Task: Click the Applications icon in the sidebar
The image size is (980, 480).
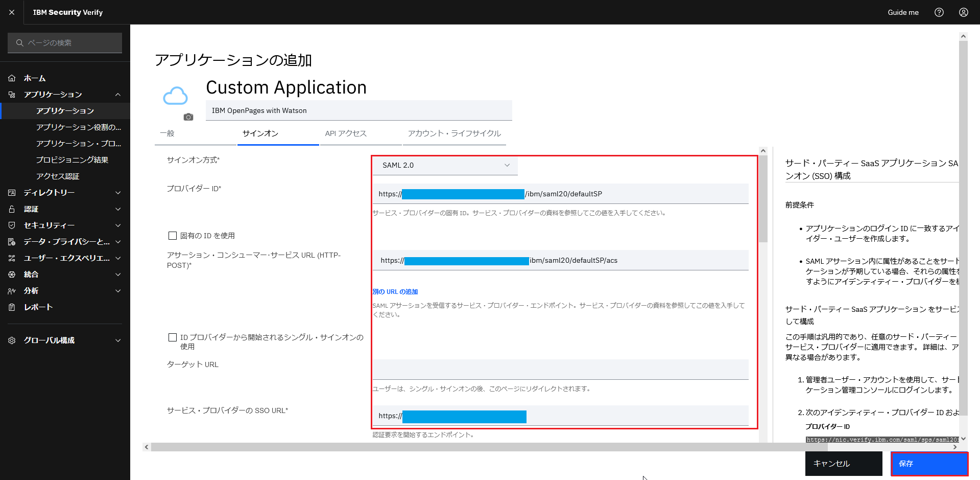Action: coord(12,95)
